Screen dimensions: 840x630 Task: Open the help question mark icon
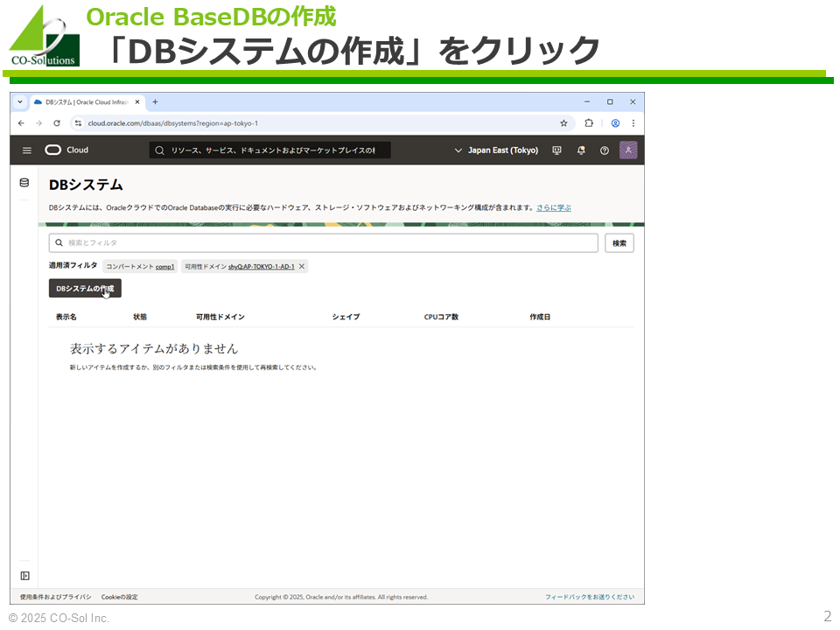coord(605,150)
